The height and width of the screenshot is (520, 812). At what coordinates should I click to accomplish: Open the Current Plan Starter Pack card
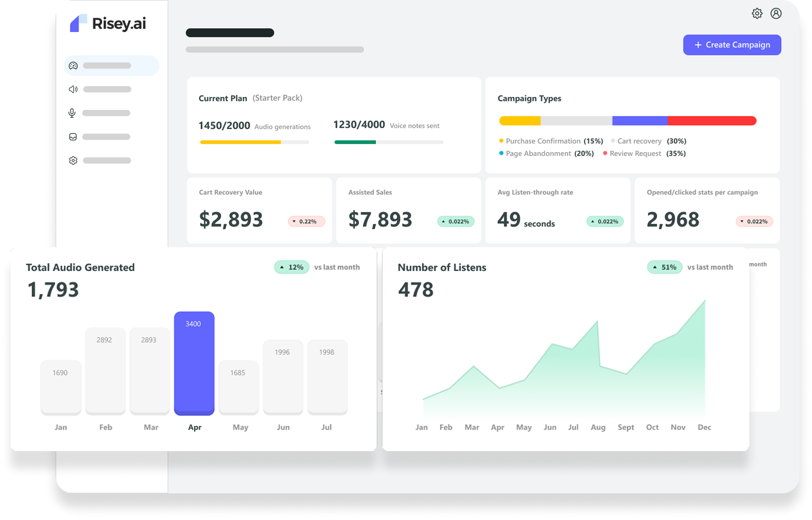click(251, 98)
